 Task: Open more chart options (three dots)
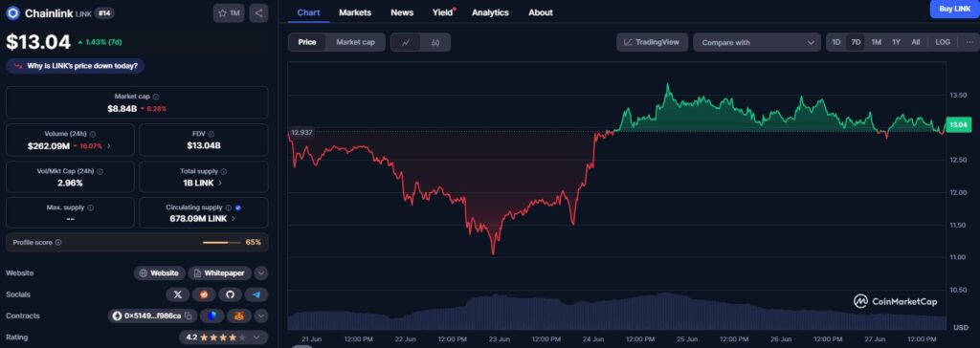point(969,42)
